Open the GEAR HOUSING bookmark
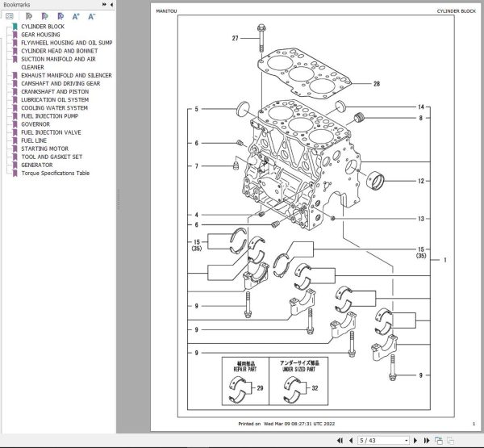Image resolution: width=484 pixels, height=448 pixels. click(x=40, y=35)
